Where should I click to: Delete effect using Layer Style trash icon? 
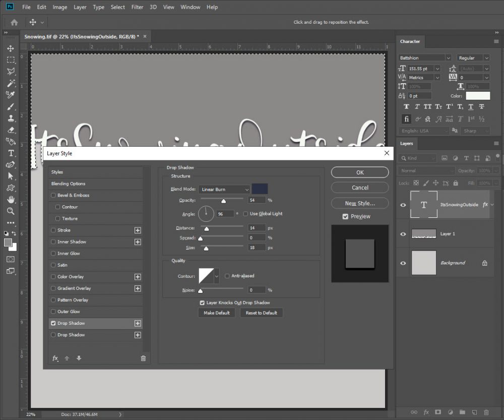[x=143, y=358]
